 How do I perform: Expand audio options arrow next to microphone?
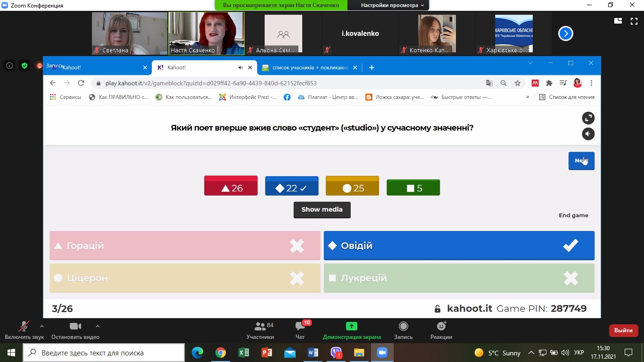pyautogui.click(x=42, y=326)
